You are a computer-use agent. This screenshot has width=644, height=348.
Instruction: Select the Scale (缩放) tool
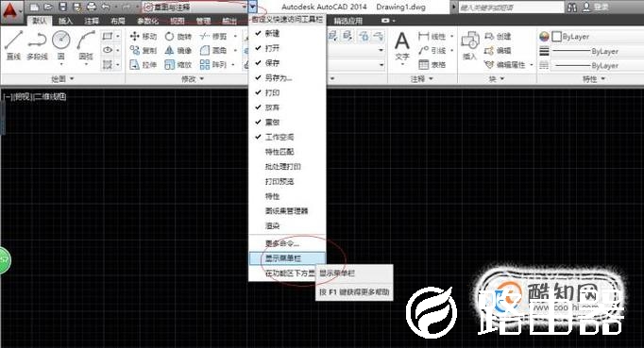pyautogui.click(x=178, y=64)
